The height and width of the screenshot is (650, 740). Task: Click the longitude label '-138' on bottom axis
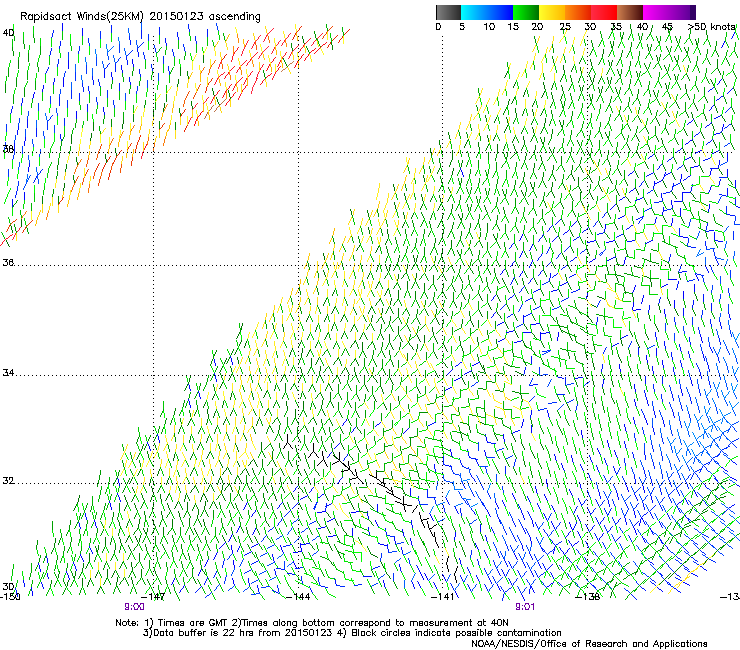588,597
